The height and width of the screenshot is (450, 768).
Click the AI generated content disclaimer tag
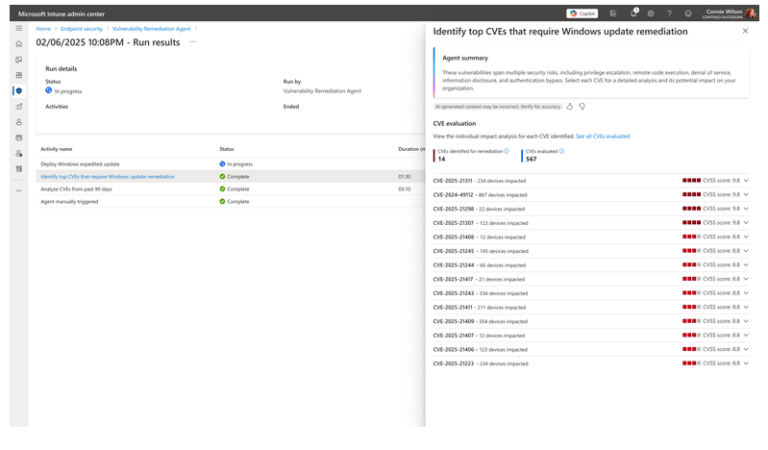coord(498,107)
